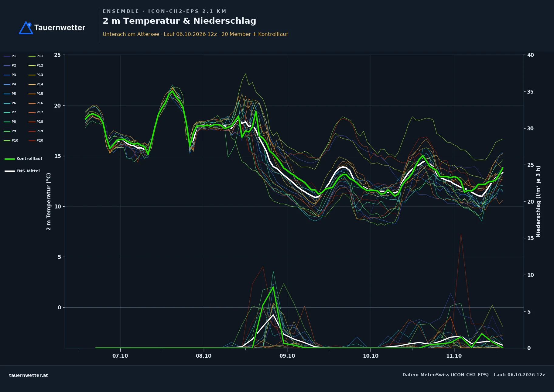The height and width of the screenshot is (392, 554).
Task: Toggle P8 legend entry
Action: coord(10,122)
